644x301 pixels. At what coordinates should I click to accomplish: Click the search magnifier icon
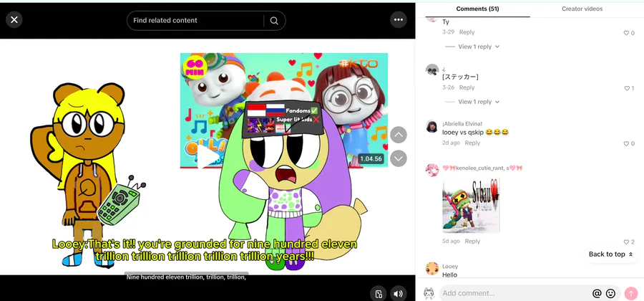(x=274, y=21)
